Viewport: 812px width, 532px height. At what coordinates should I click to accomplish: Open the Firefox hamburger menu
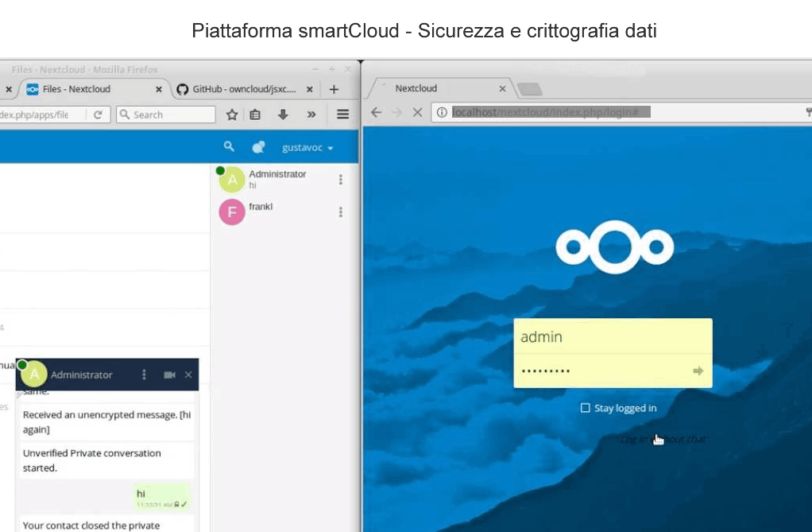(342, 114)
